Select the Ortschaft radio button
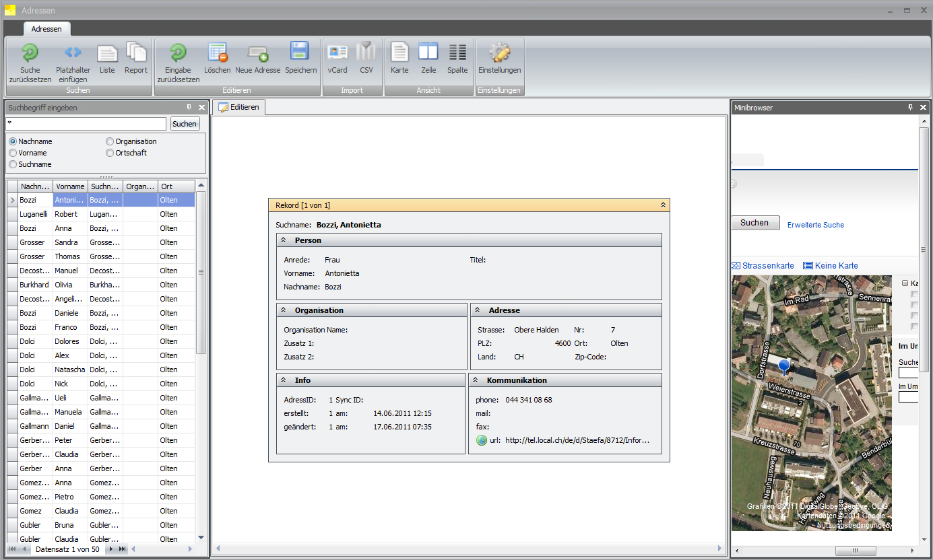The width and height of the screenshot is (933, 560). [x=110, y=153]
